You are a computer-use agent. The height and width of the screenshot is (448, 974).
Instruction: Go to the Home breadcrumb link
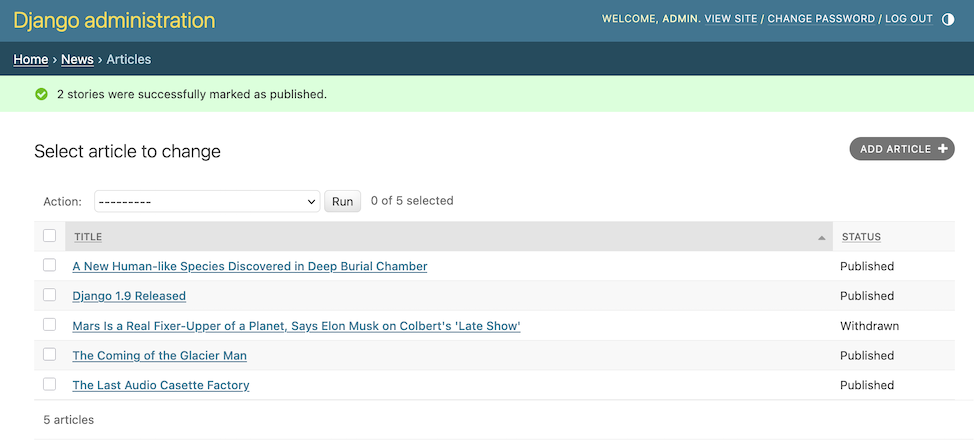pyautogui.click(x=31, y=60)
